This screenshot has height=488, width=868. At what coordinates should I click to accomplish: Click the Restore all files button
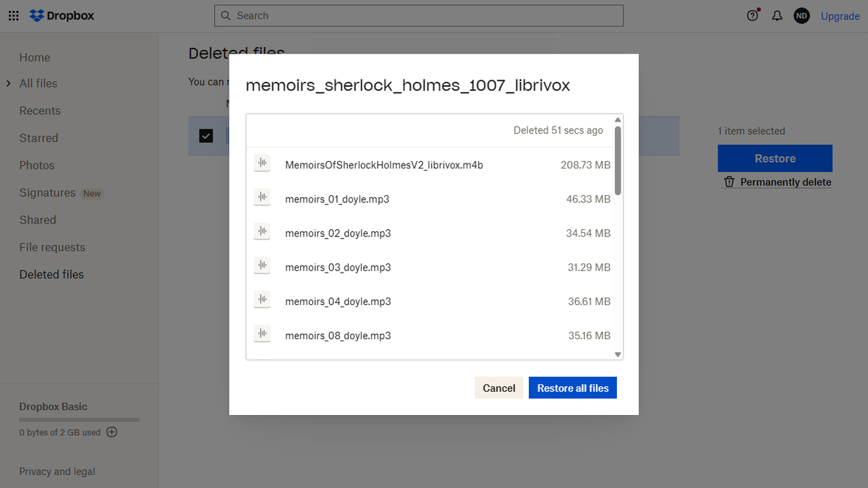[x=572, y=388]
